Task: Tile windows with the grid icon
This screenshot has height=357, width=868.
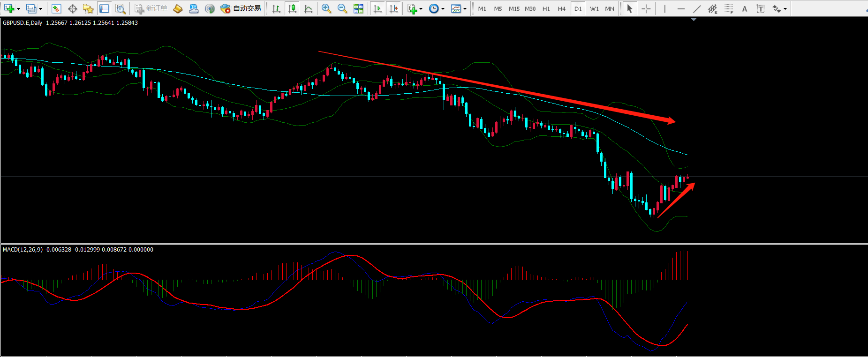Action: [358, 8]
